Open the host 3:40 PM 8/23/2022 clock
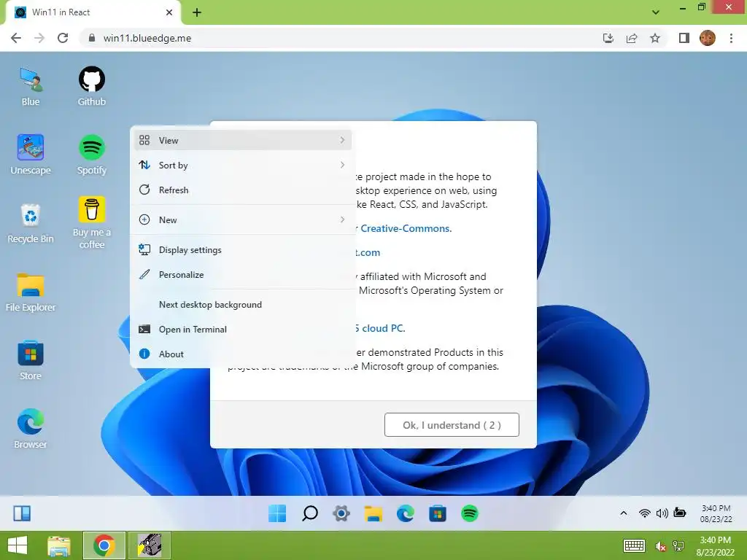Screen dimensions: 747x560 [x=715, y=545]
